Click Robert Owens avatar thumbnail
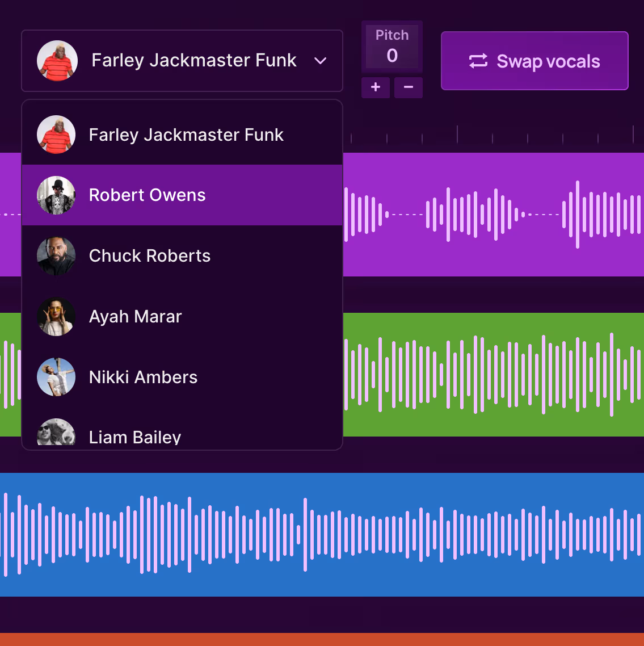 click(x=56, y=195)
